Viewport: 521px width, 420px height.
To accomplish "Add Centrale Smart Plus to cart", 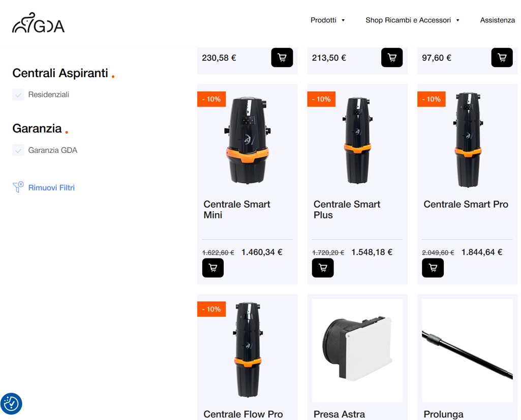I will [x=323, y=268].
